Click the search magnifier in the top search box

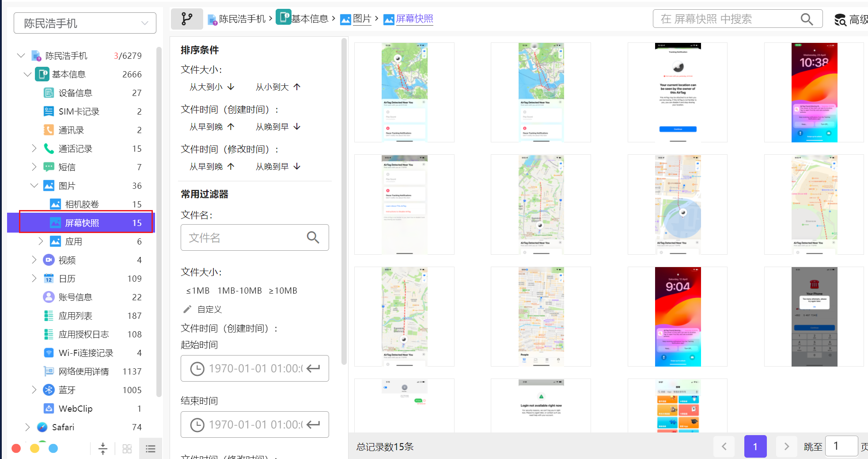[x=807, y=19]
